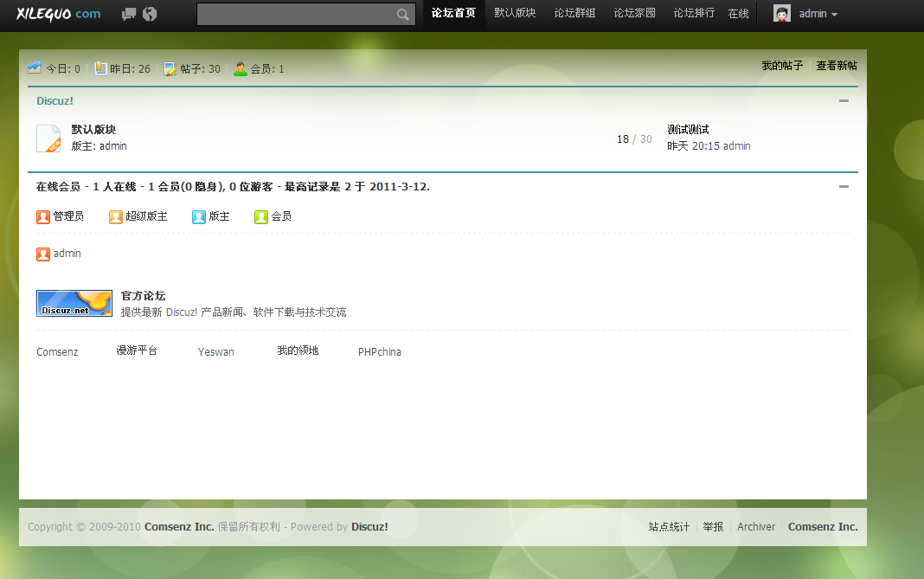Collapse the Discuz! category section
The image size is (924, 579).
pyautogui.click(x=844, y=100)
